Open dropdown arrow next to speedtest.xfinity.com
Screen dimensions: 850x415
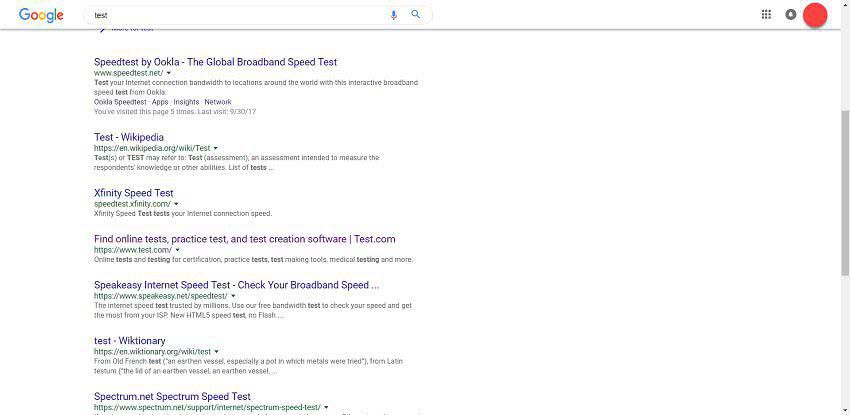click(177, 204)
